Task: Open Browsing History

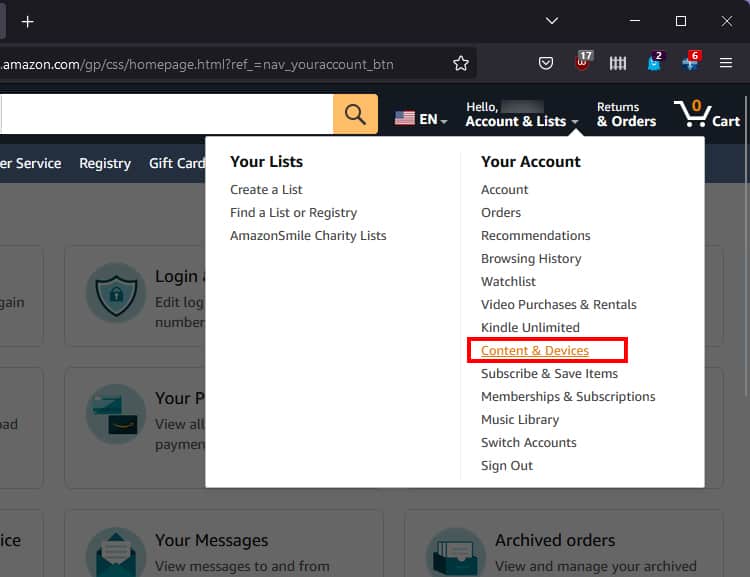Action: pos(531,258)
